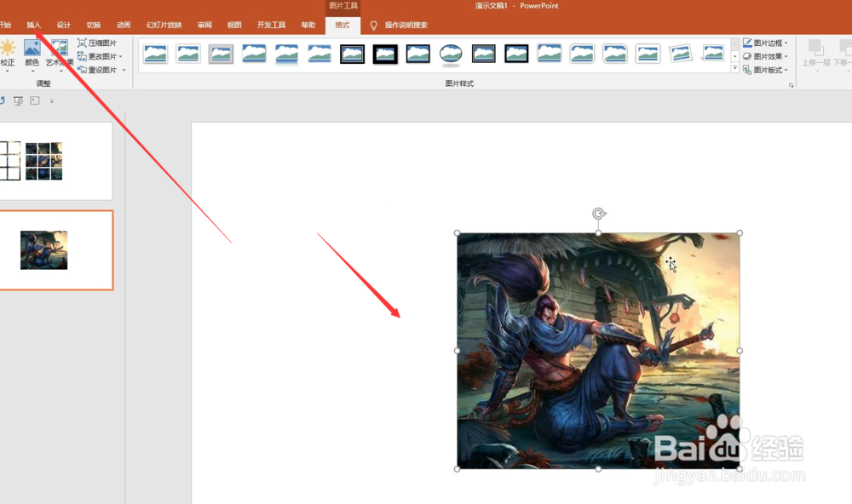Apply the fourteenth picture style (rounded diagonal corner)
The image size is (852, 504).
(x=582, y=54)
